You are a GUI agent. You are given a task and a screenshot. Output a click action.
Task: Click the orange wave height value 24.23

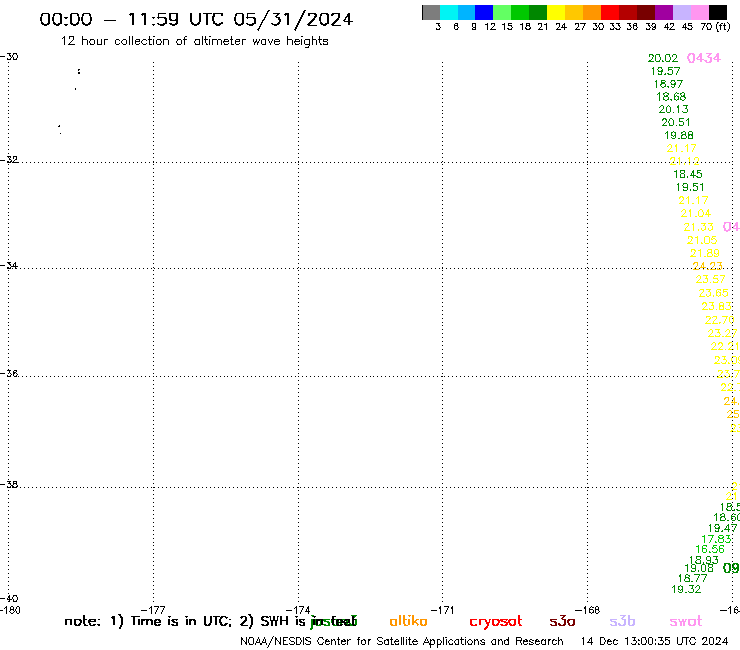point(707,266)
